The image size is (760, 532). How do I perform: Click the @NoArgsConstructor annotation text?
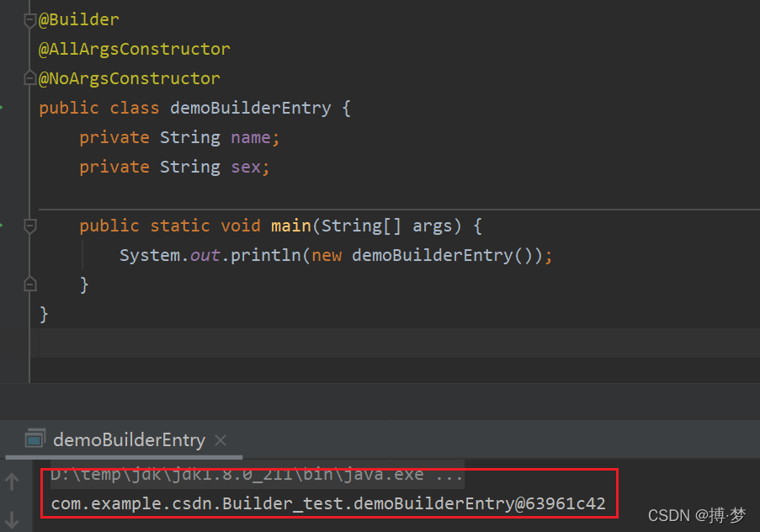(x=130, y=78)
